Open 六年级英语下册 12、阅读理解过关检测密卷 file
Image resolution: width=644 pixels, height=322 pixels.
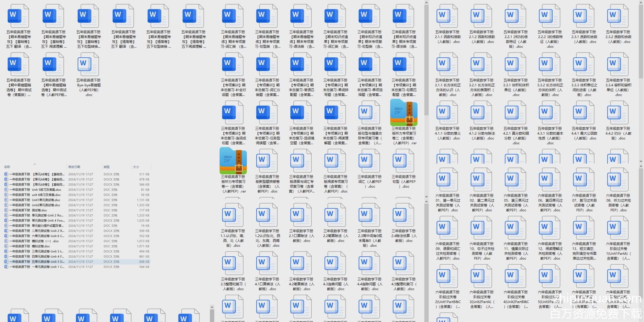click(550, 228)
